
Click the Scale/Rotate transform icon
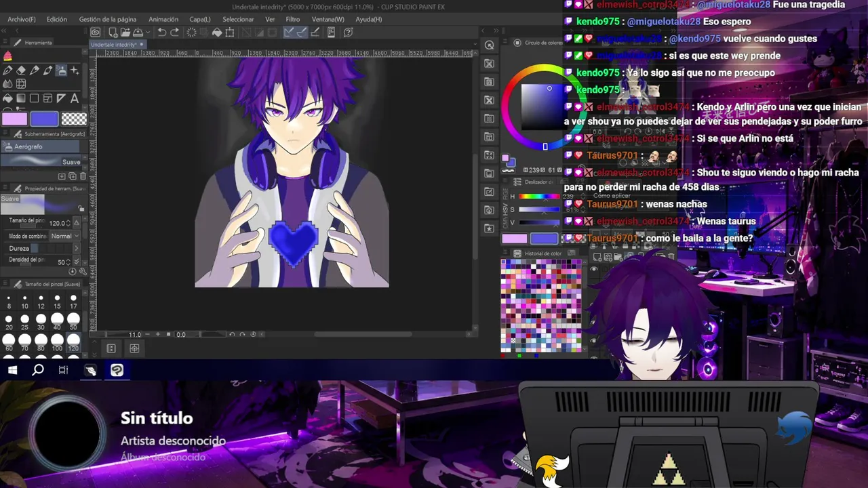coord(230,32)
